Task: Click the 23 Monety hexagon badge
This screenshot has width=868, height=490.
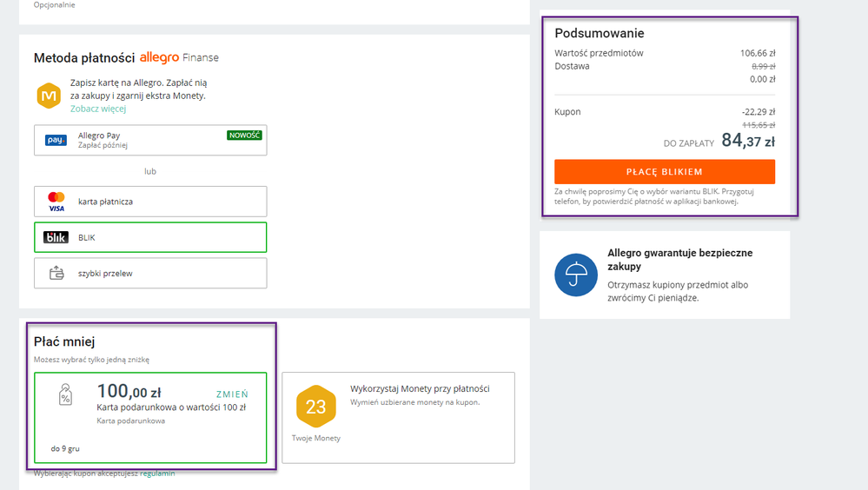Action: point(316,407)
